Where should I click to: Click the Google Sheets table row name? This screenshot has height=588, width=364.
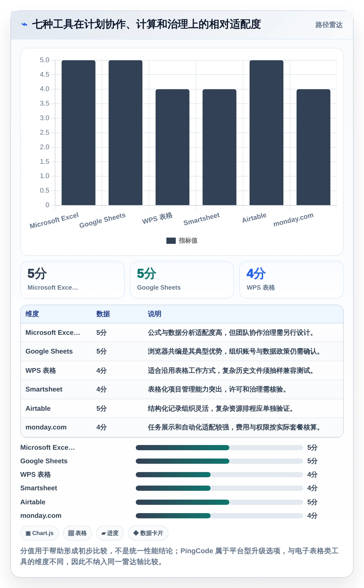coord(49,351)
